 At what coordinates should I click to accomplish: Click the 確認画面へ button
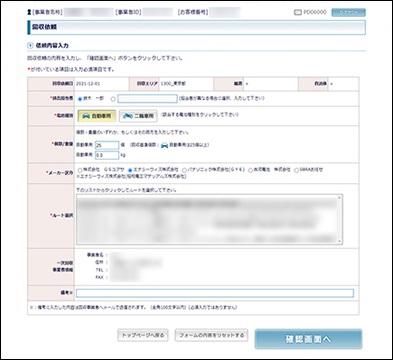[x=308, y=339]
